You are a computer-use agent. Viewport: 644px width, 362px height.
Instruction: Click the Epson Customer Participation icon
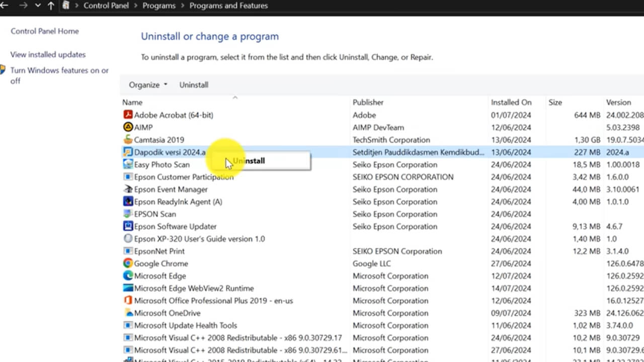[128, 177]
